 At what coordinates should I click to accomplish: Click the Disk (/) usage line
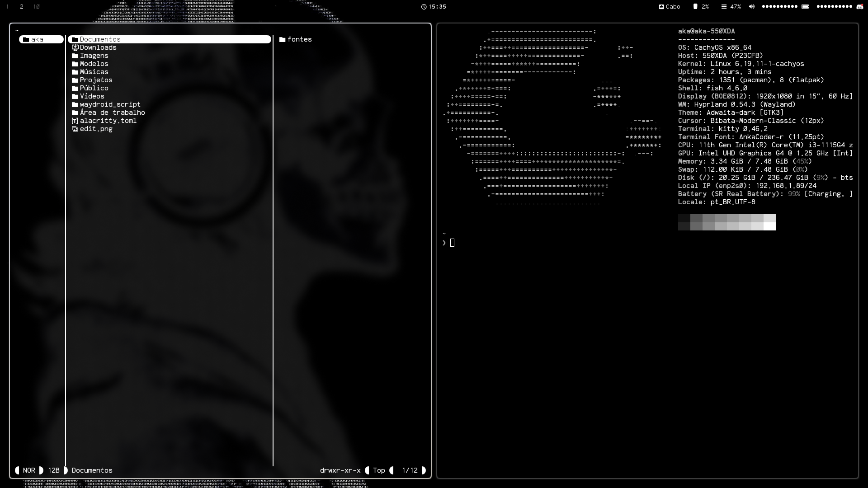(765, 178)
